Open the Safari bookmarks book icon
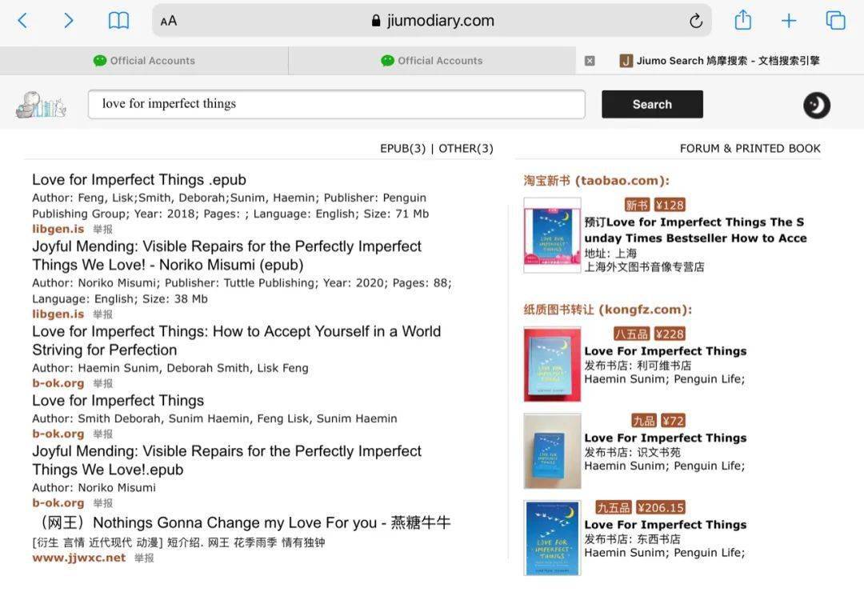 pyautogui.click(x=118, y=21)
